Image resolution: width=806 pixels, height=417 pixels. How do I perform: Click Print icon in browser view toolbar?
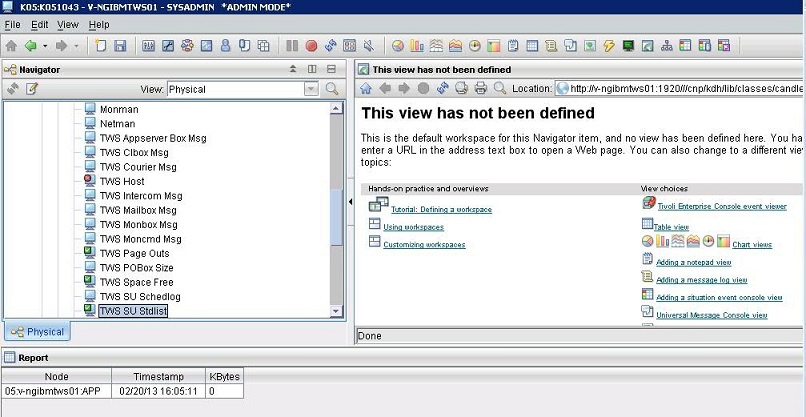tap(481, 88)
